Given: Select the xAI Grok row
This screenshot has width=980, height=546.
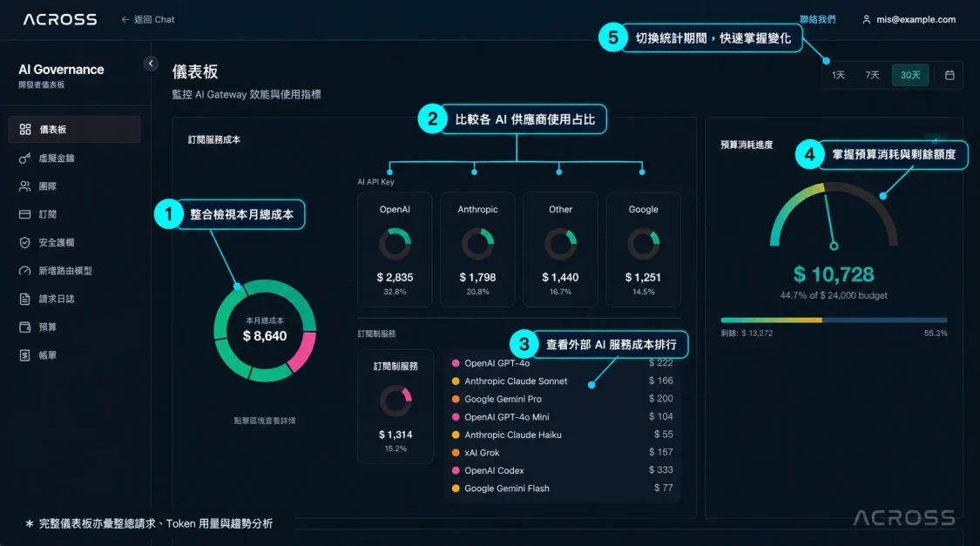Looking at the screenshot, I should tap(563, 452).
